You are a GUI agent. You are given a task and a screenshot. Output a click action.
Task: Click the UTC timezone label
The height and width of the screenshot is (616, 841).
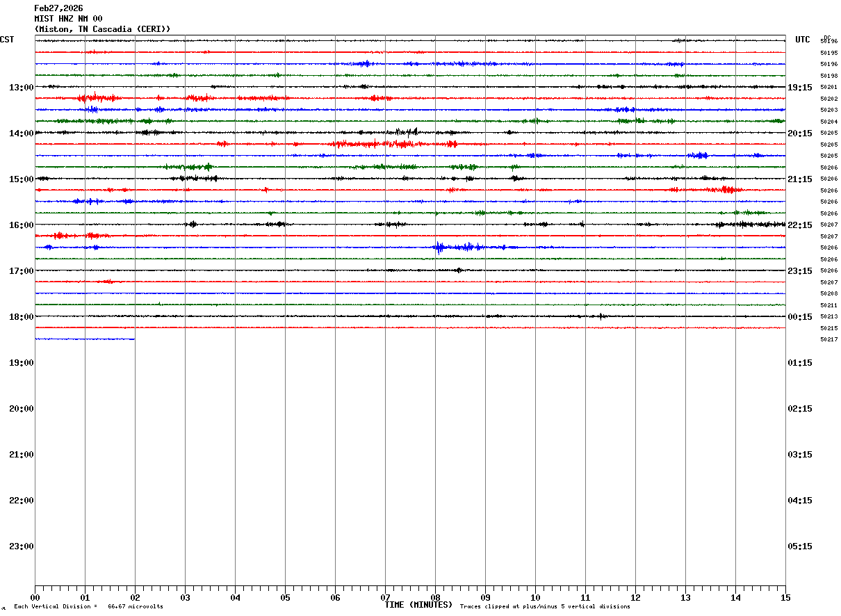point(803,40)
